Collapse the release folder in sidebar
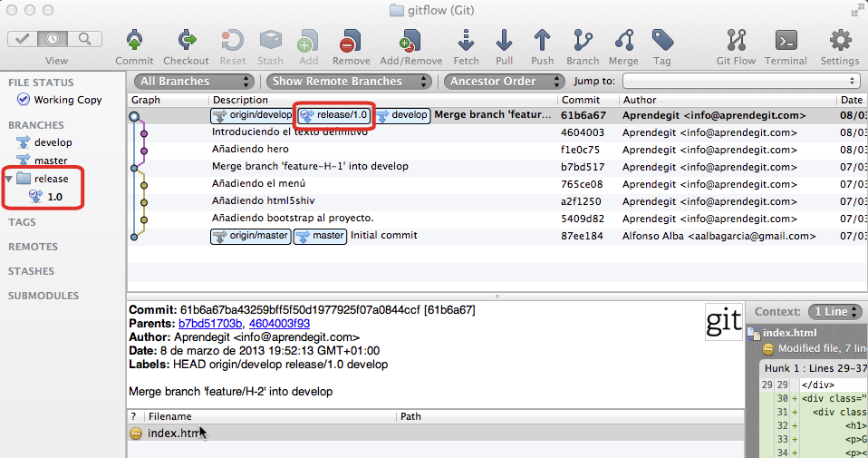Image resolution: width=868 pixels, height=458 pixels. click(x=9, y=179)
